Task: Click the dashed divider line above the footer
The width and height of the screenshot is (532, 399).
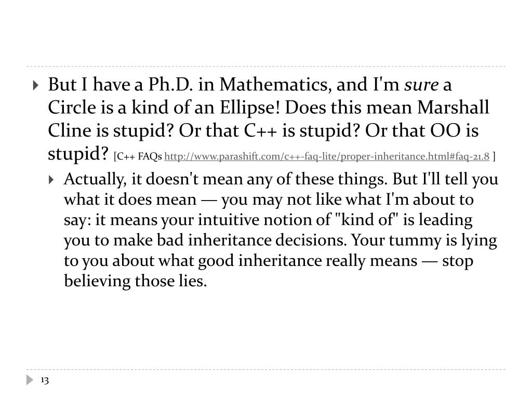Action: click(266, 369)
